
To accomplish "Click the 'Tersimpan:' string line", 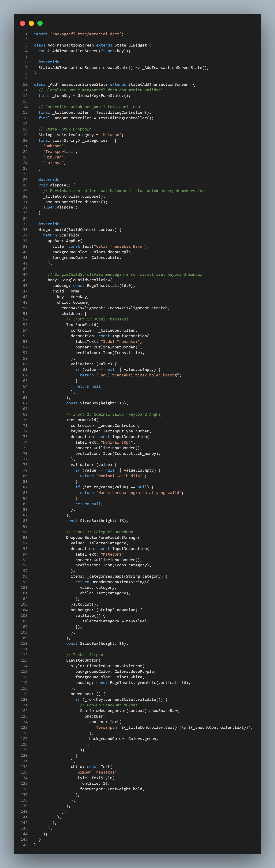I will [x=173, y=728].
